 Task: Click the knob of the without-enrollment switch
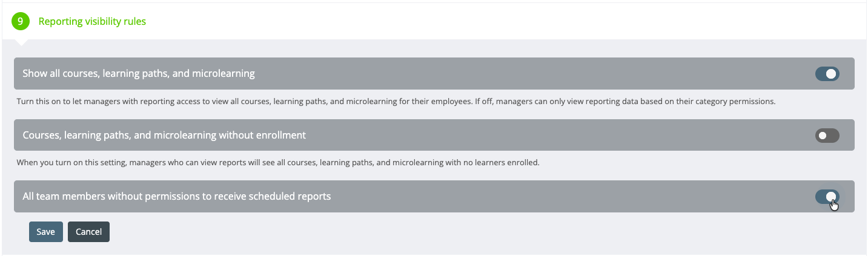point(822,136)
